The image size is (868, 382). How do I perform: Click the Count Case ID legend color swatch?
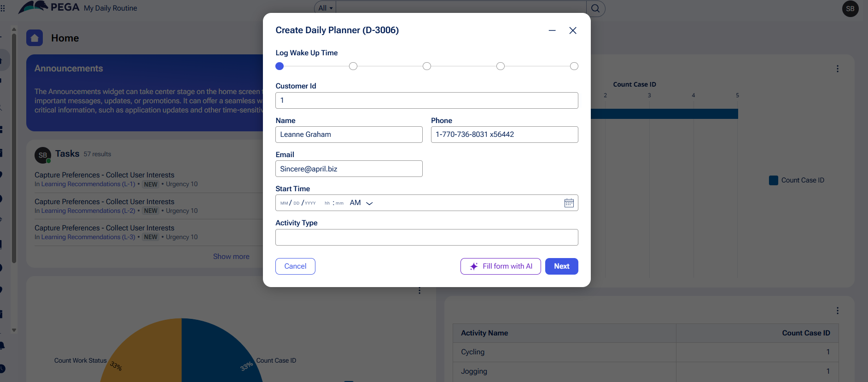pyautogui.click(x=773, y=180)
